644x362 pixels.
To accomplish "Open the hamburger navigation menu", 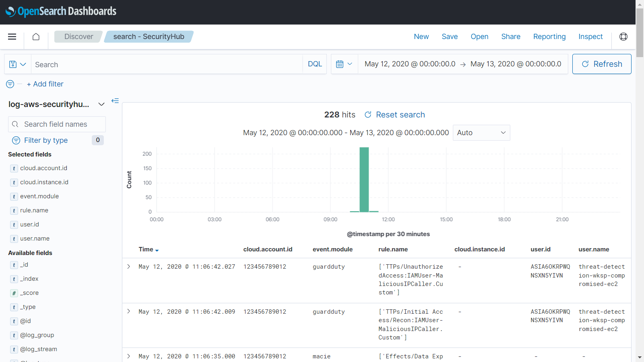I will click(x=12, y=37).
